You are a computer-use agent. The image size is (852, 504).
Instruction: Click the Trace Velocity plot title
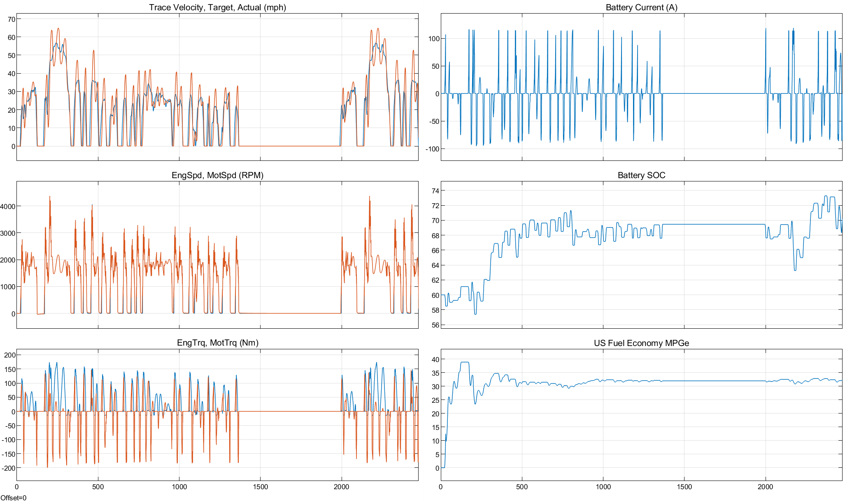(217, 7)
